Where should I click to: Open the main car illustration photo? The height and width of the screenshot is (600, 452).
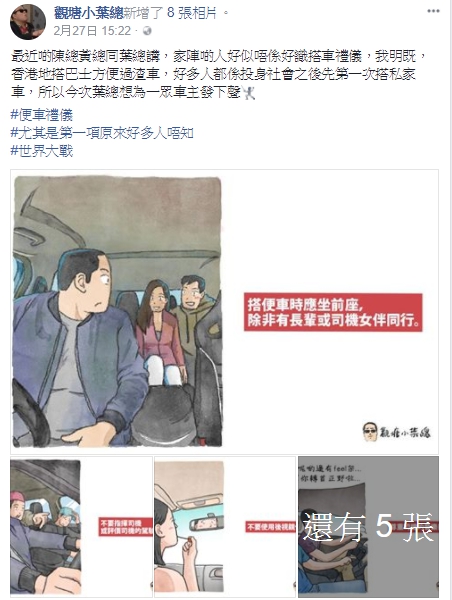(x=224, y=311)
